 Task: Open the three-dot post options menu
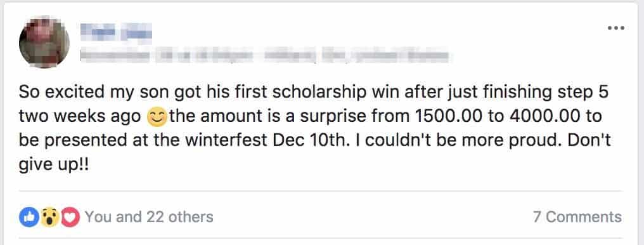click(616, 29)
